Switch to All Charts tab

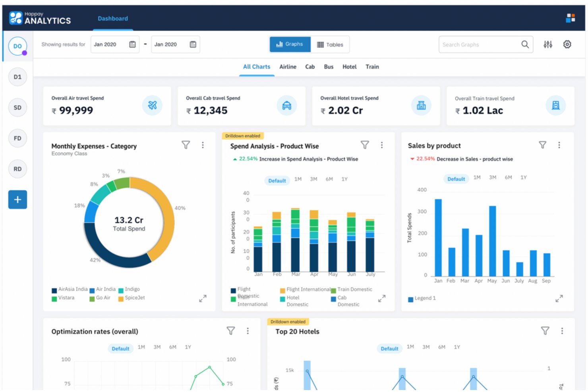257,67
